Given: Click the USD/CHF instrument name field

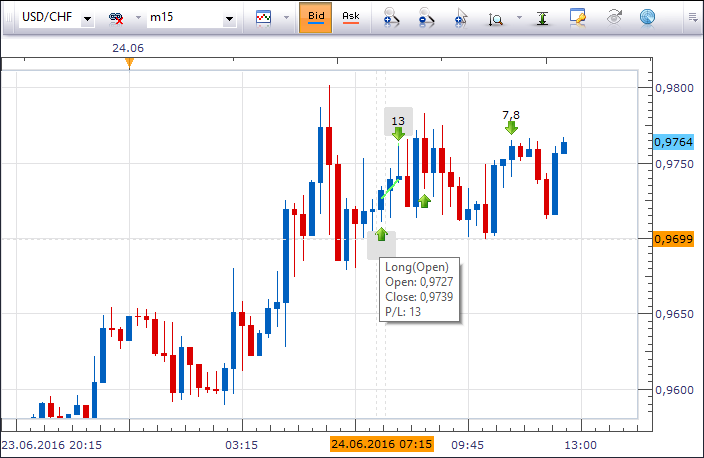Looking at the screenshot, I should tap(50, 17).
